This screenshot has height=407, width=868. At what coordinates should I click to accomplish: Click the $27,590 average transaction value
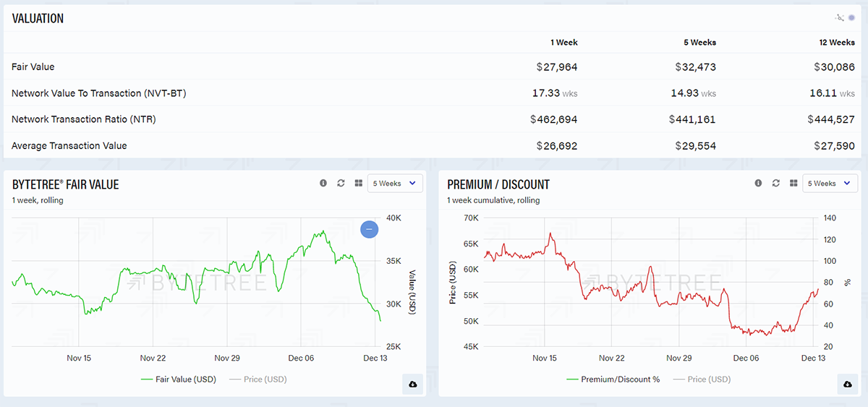point(834,145)
